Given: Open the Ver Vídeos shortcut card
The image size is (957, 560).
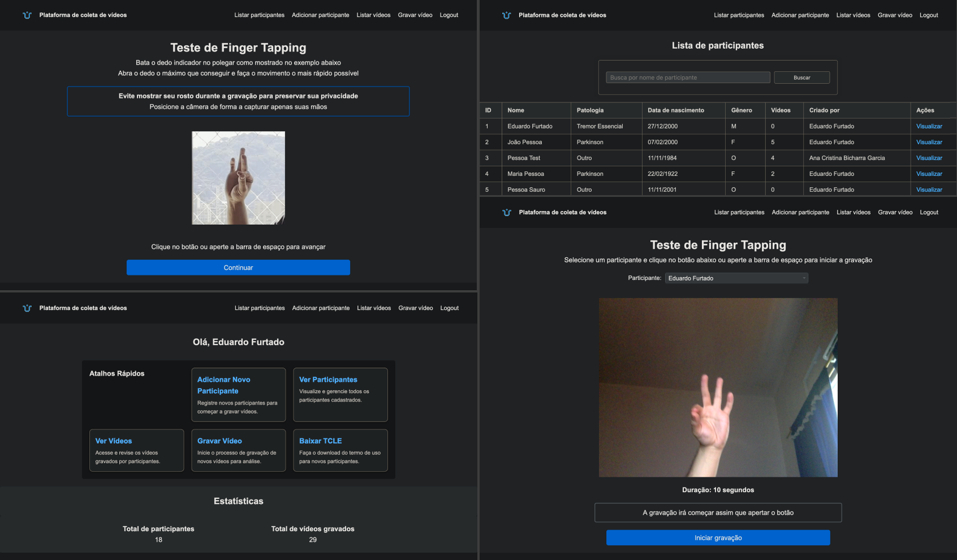Looking at the screenshot, I should pyautogui.click(x=137, y=450).
